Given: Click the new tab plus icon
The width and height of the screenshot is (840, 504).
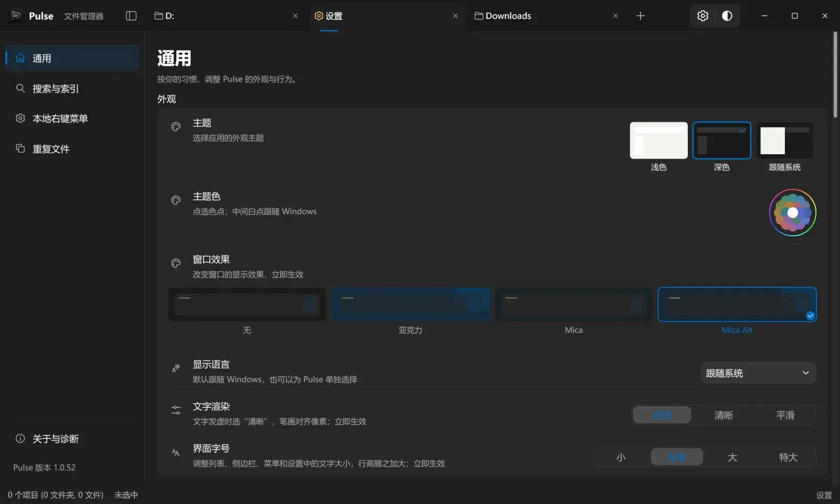Looking at the screenshot, I should pyautogui.click(x=640, y=16).
